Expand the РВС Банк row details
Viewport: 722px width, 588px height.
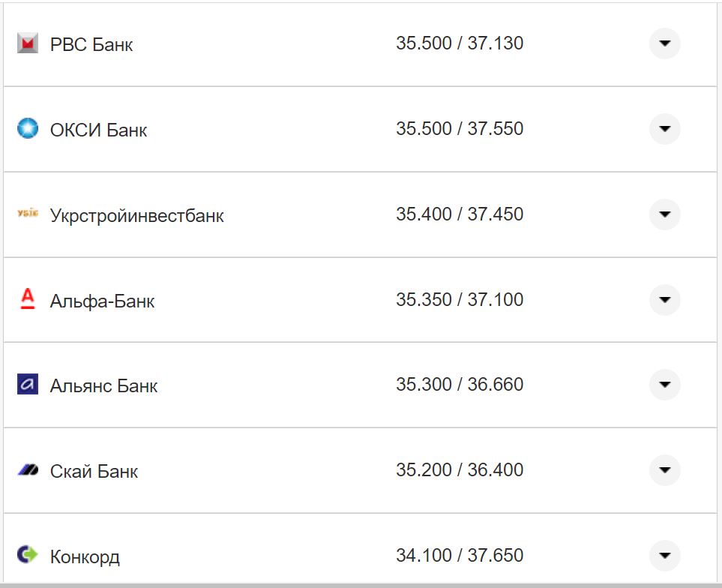pyautogui.click(x=664, y=43)
